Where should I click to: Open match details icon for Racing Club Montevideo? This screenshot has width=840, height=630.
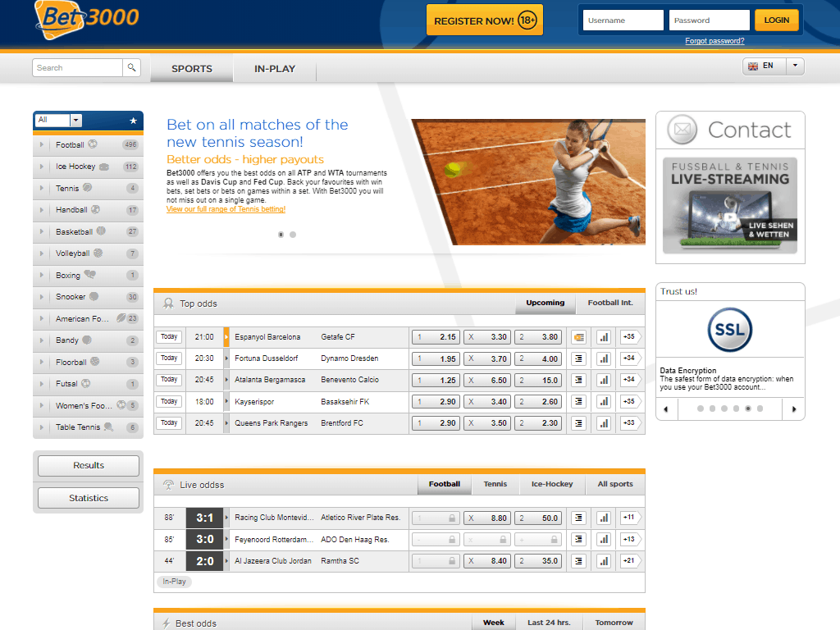tap(578, 518)
